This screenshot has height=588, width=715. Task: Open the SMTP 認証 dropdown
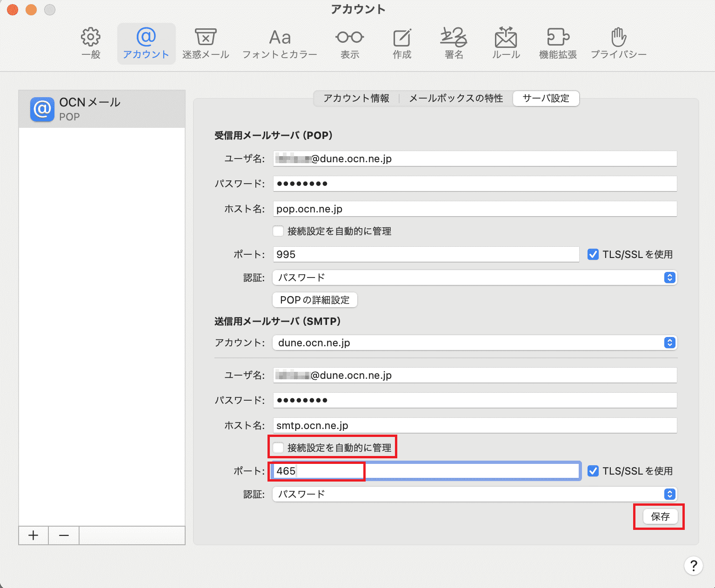(474, 494)
